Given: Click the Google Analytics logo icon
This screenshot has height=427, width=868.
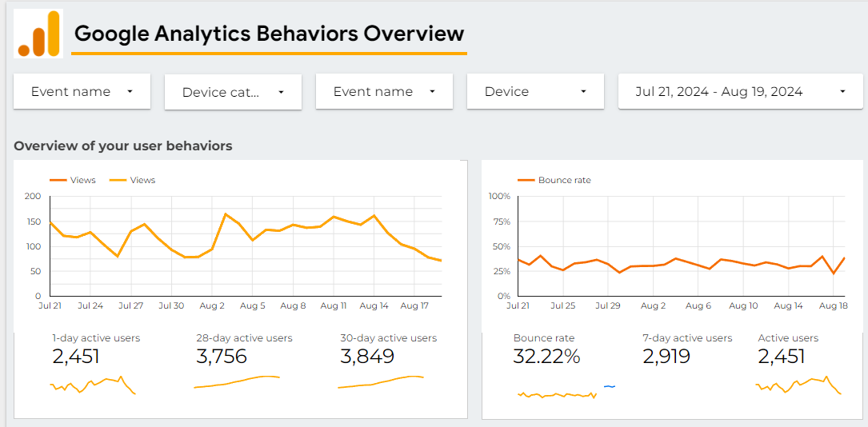Looking at the screenshot, I should click(38, 34).
